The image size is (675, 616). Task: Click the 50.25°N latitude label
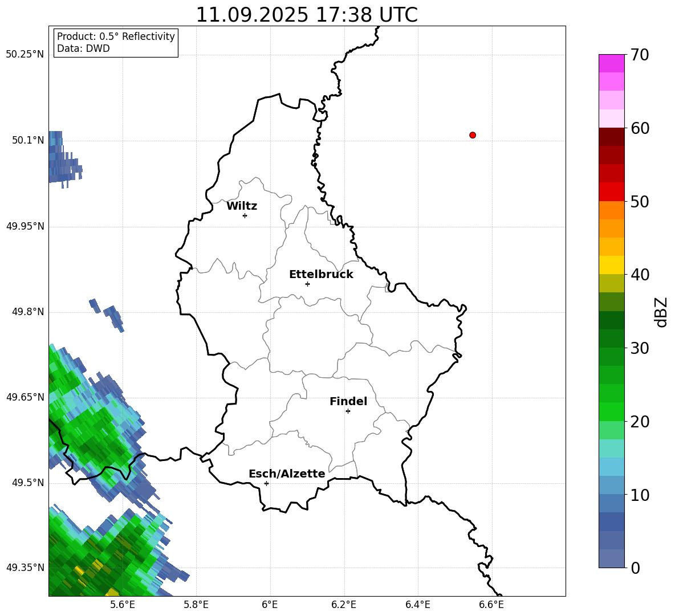point(25,55)
